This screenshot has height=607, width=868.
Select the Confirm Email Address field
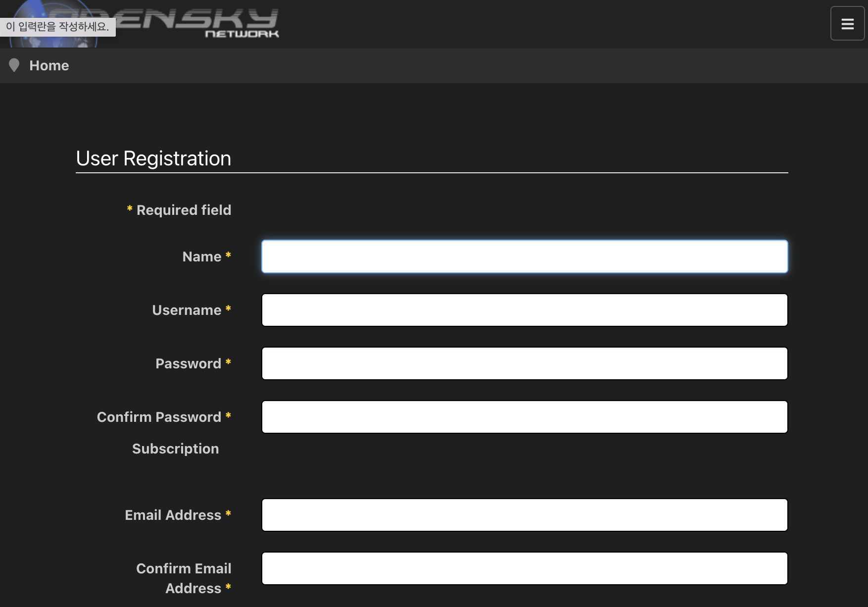524,568
